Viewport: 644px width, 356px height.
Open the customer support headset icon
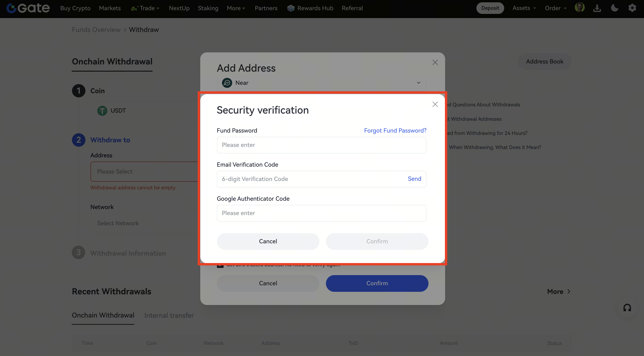(x=627, y=308)
